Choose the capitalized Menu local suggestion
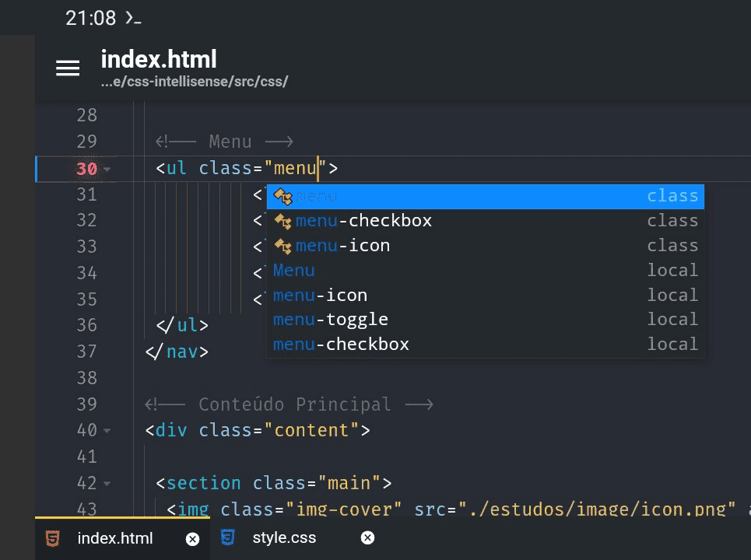Screen dimensions: 751x560 (294, 271)
